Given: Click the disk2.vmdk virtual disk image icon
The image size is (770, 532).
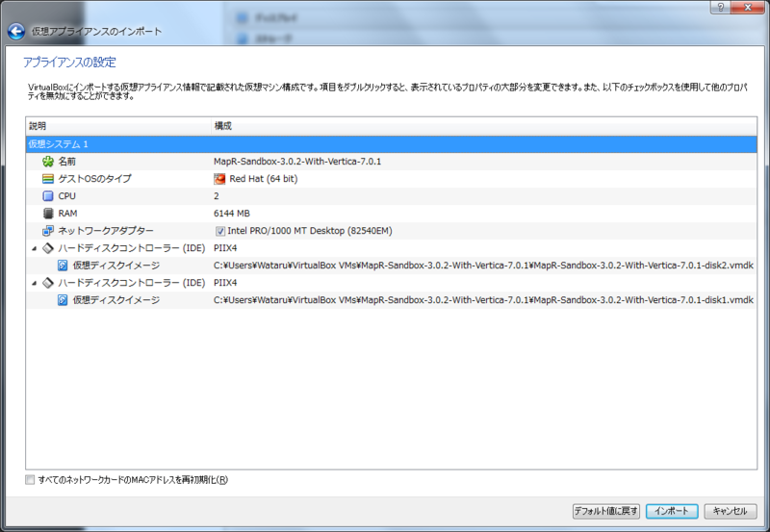Looking at the screenshot, I should [63, 266].
